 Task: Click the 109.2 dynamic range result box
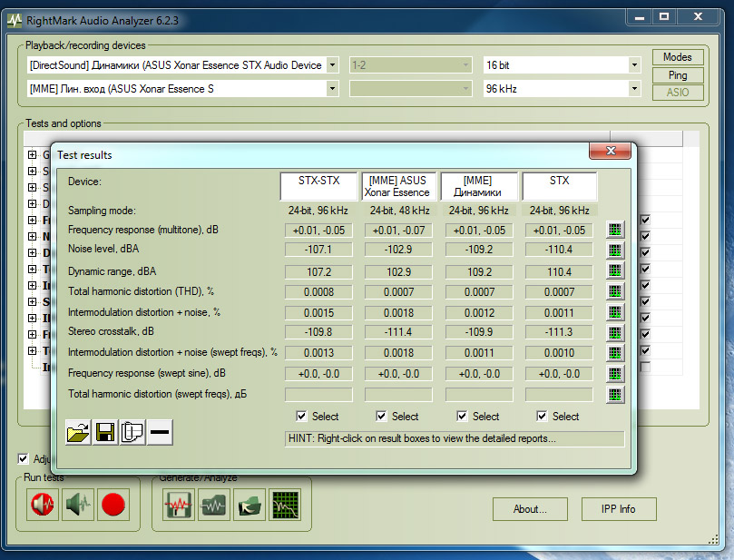479,272
